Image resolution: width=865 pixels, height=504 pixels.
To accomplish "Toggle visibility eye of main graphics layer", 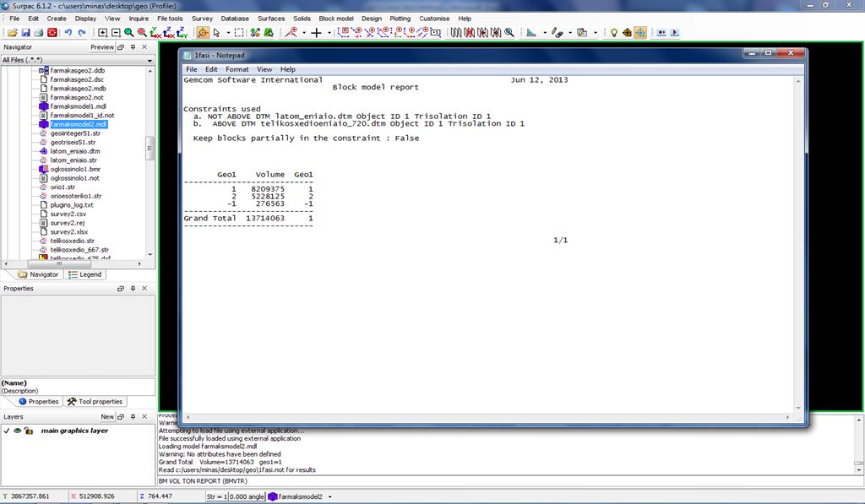I will pyautogui.click(x=17, y=431).
